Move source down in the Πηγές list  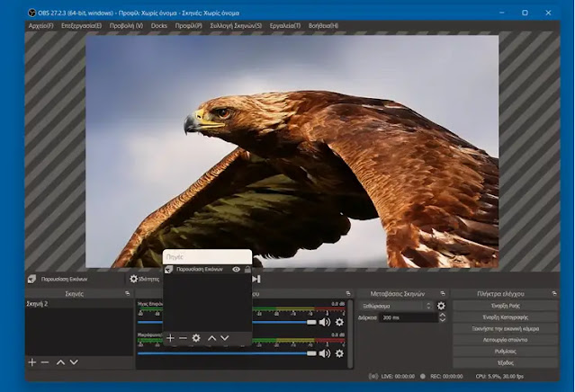click(225, 338)
